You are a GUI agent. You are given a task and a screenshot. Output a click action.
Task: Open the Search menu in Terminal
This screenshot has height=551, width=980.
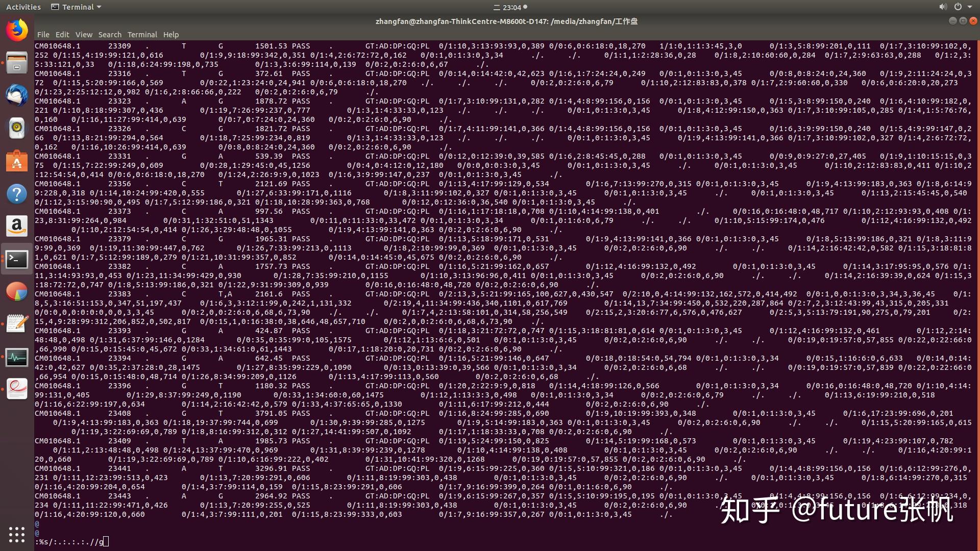(110, 34)
